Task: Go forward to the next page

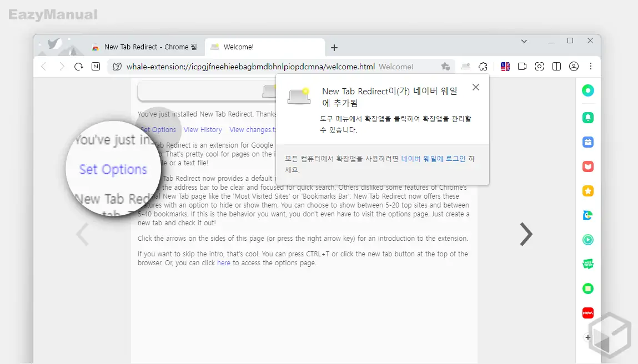Action: (x=62, y=67)
